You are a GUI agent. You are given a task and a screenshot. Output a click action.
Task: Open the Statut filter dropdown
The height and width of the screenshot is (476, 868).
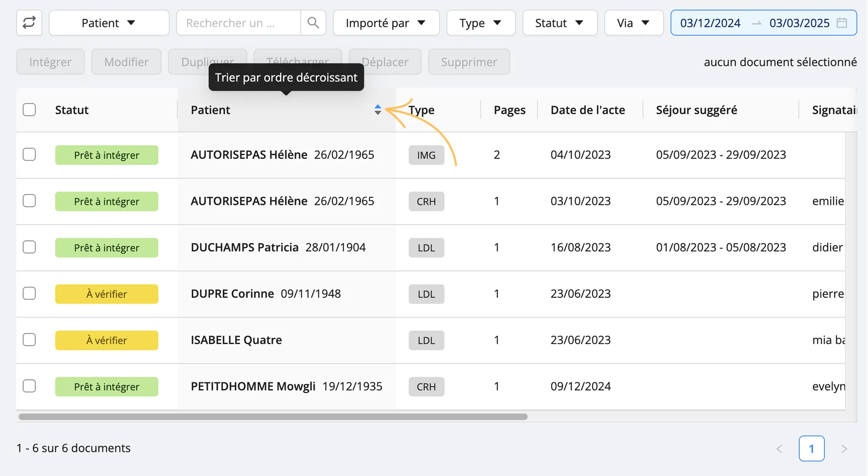point(559,22)
